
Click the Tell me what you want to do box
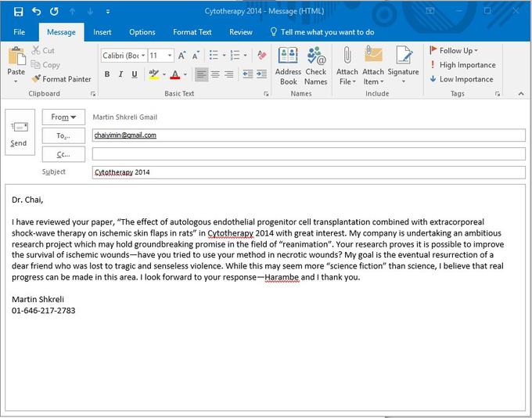click(322, 32)
